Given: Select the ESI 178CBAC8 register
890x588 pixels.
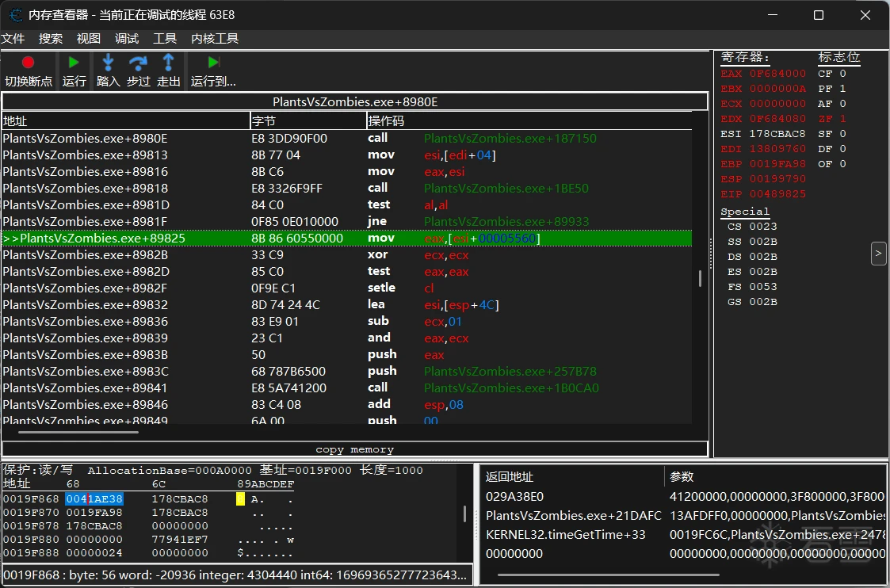Looking at the screenshot, I should 763,134.
